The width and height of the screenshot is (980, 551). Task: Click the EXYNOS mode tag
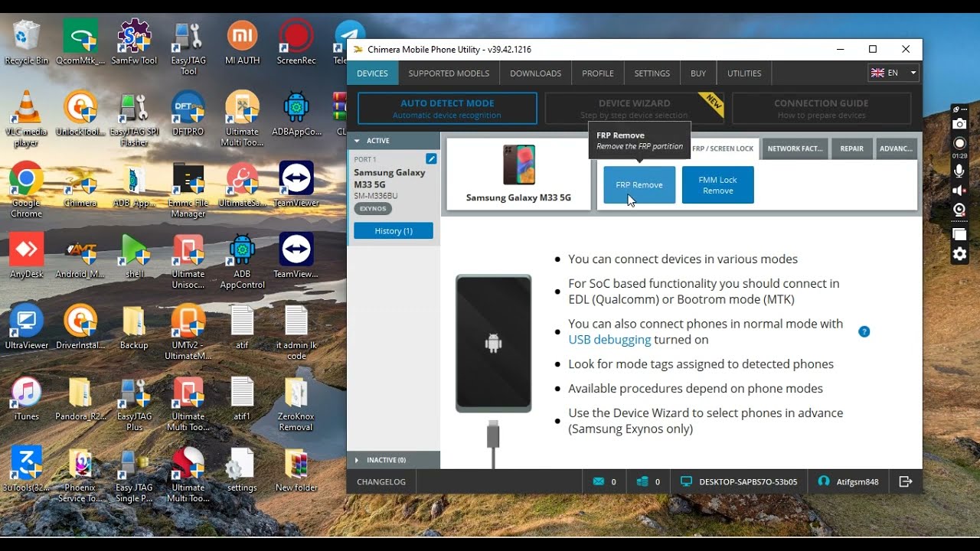(374, 208)
